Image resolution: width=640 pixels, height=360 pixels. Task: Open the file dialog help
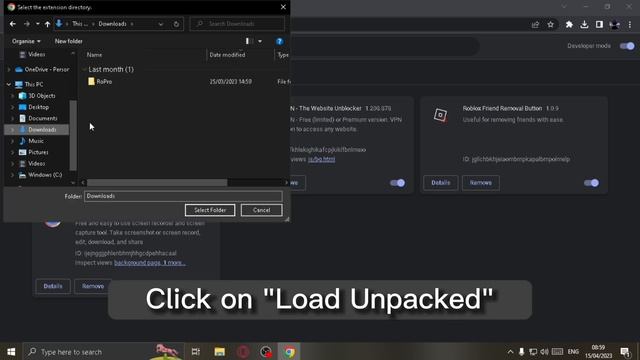(x=279, y=41)
